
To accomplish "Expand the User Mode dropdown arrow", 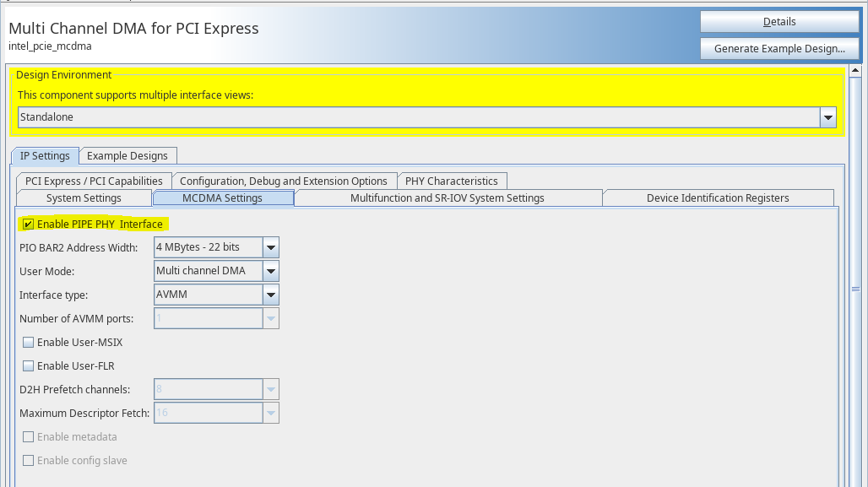I will point(271,271).
